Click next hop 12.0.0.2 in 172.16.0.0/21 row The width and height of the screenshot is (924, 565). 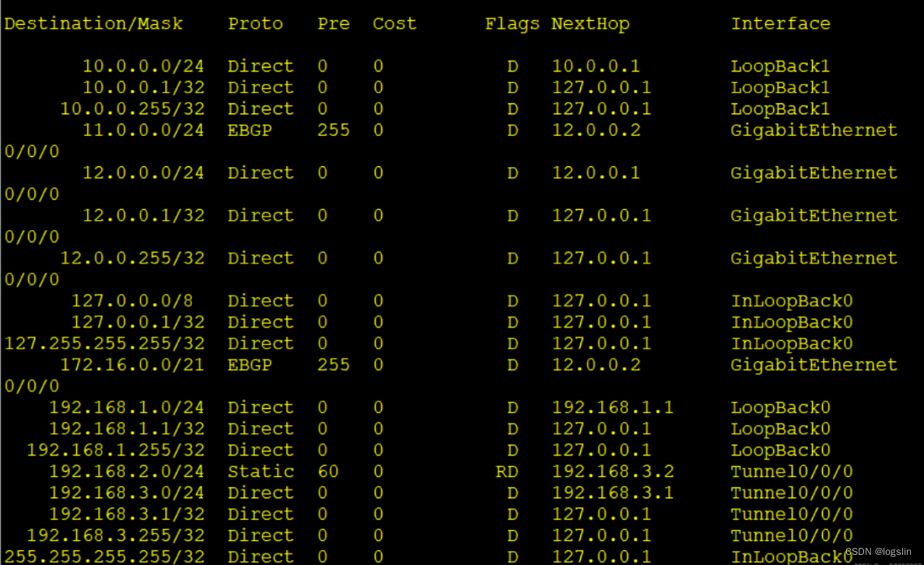tap(596, 365)
